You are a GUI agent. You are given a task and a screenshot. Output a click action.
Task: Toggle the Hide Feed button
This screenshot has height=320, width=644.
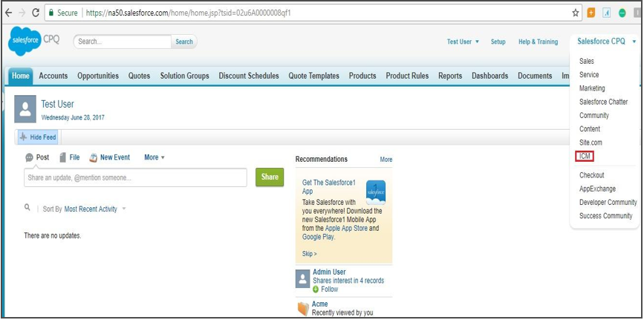tap(37, 137)
